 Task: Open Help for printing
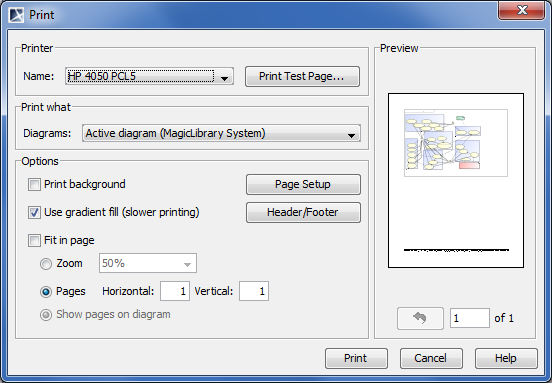pyautogui.click(x=506, y=358)
